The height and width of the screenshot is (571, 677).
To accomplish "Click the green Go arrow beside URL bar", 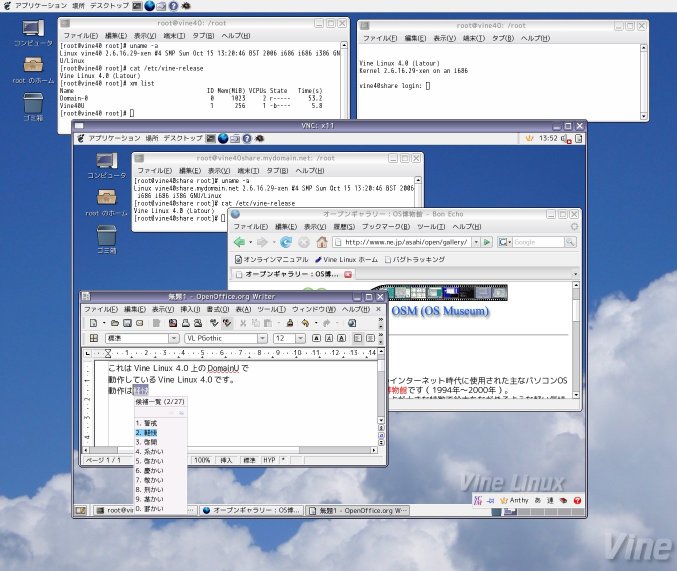I will [487, 242].
